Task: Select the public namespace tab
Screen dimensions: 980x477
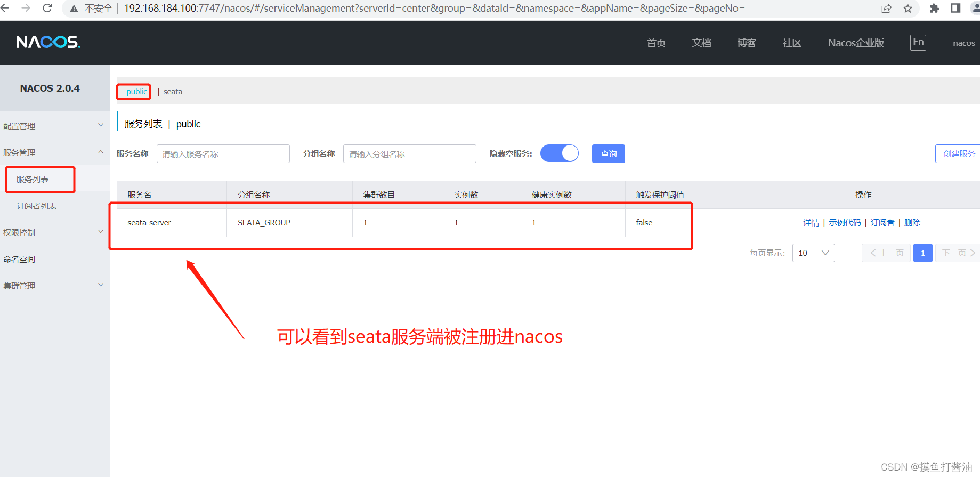Action: point(136,92)
